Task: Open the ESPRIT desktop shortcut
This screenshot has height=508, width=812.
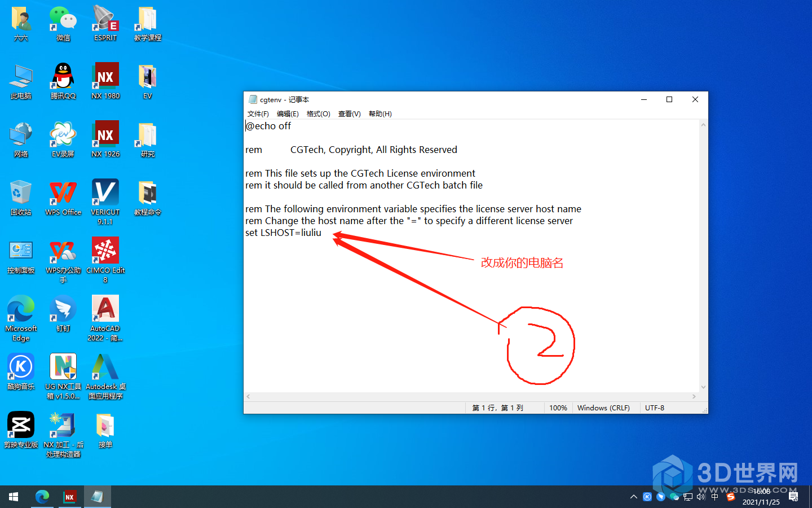Action: [105, 23]
